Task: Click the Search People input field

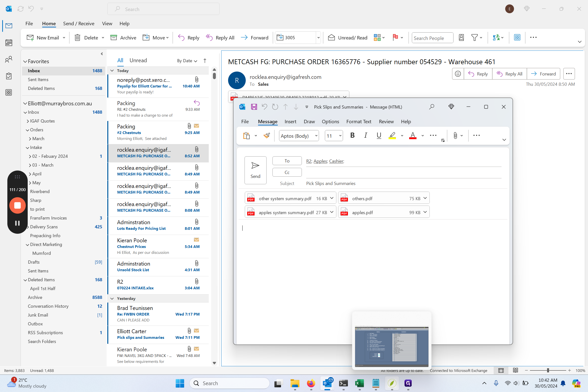Action: (432, 38)
